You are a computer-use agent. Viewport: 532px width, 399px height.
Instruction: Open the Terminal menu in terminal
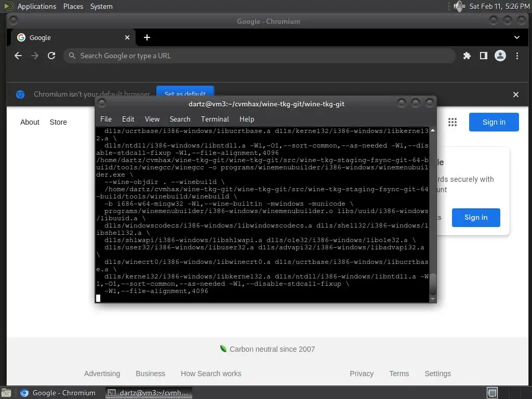215,119
